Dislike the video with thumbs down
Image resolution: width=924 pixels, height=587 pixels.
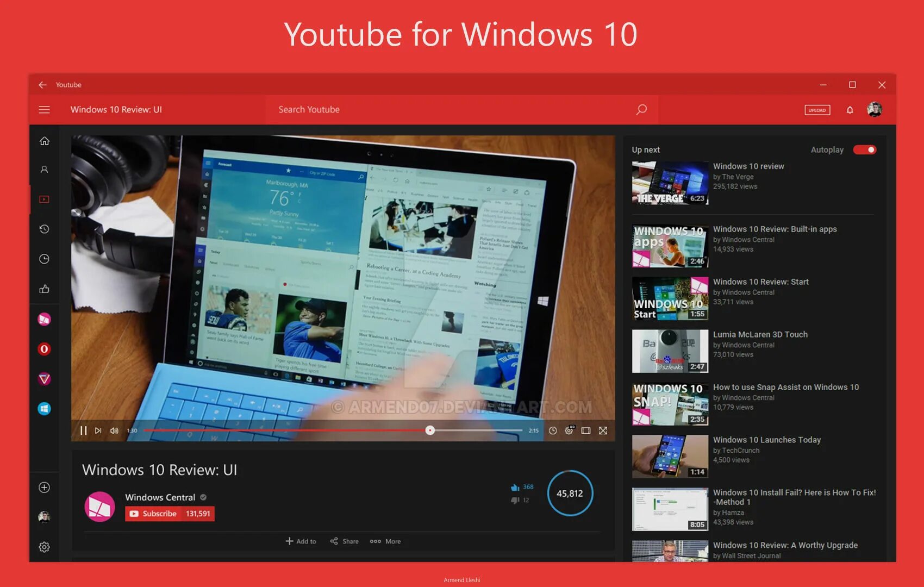coord(515,500)
